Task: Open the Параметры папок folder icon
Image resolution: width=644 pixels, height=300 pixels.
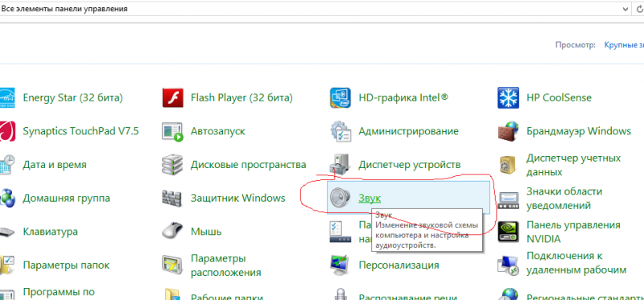Action: point(7,265)
